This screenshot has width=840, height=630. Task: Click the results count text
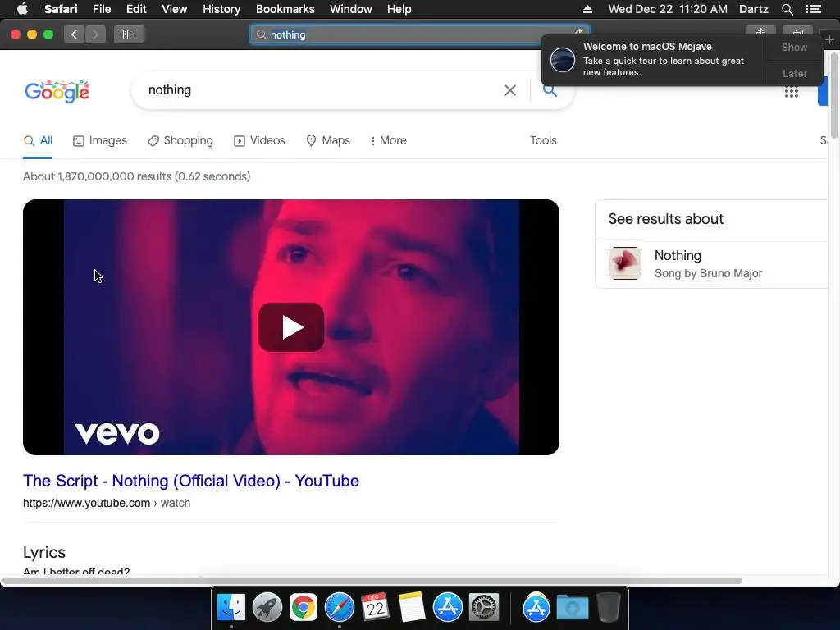tap(137, 176)
